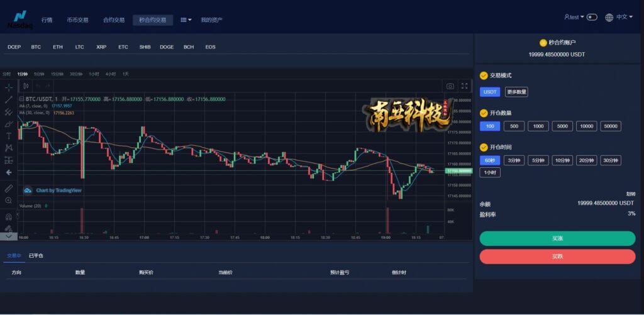Open the test user account dropdown
The height and width of the screenshot is (315, 644).
[574, 17]
